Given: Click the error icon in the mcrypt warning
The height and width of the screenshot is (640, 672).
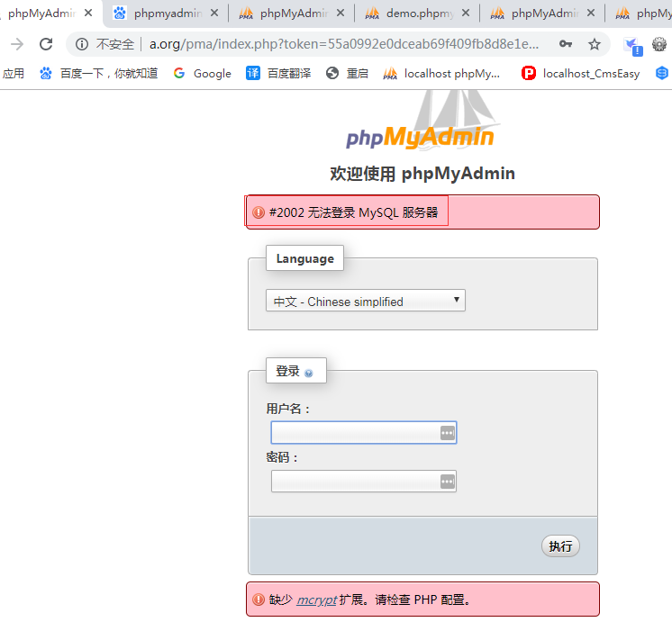Looking at the screenshot, I should click(259, 599).
